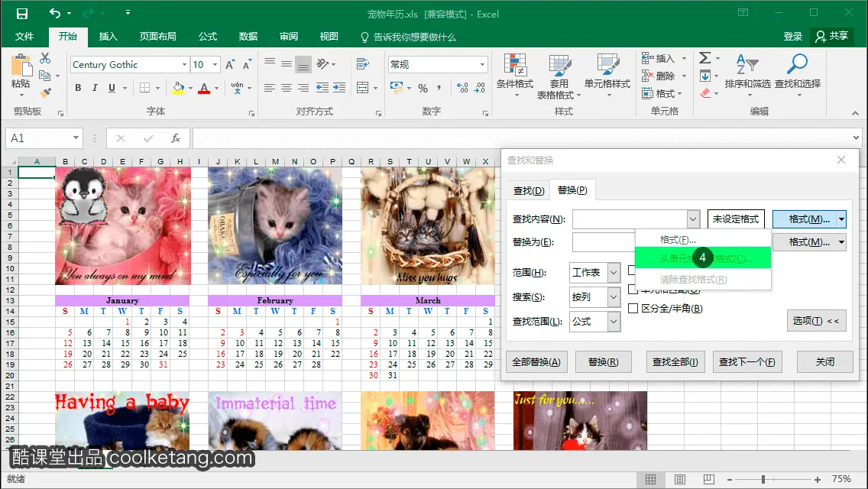
Task: Toggle italic formatting
Action: [x=95, y=88]
